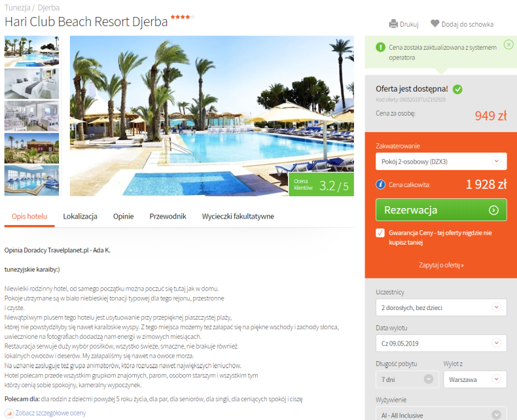The width and height of the screenshot is (517, 420).
Task: Click the arrow icon on Rezerwacja button
Action: click(x=493, y=210)
